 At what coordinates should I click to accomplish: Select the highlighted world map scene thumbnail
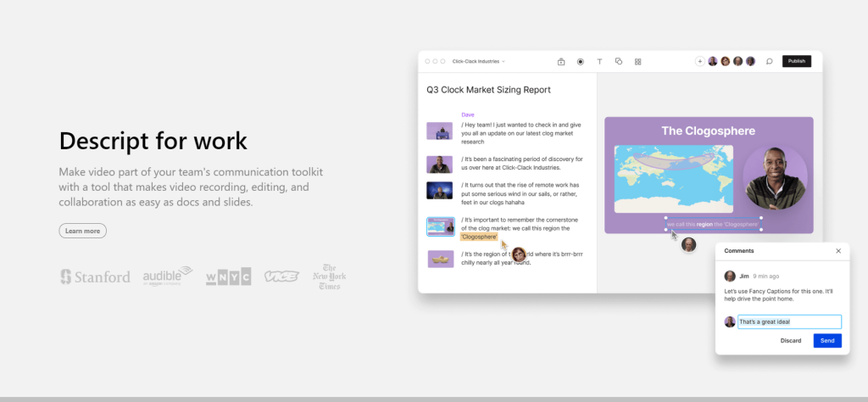pyautogui.click(x=440, y=226)
